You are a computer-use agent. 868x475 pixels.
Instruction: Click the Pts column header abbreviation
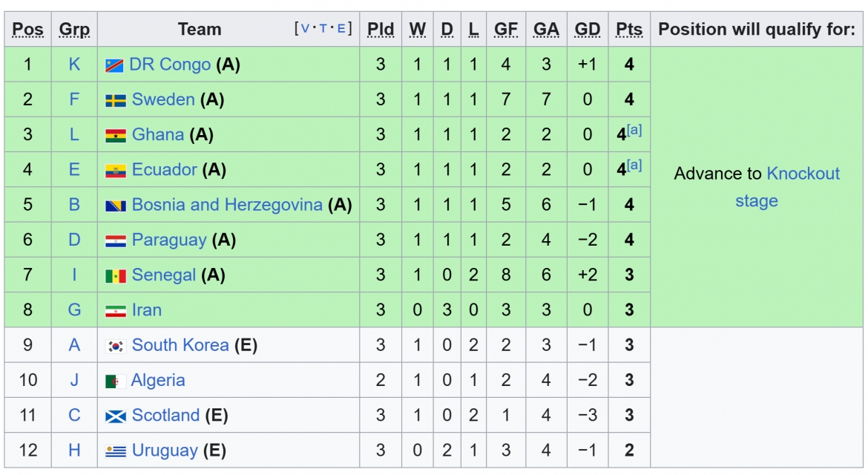pos(629,29)
